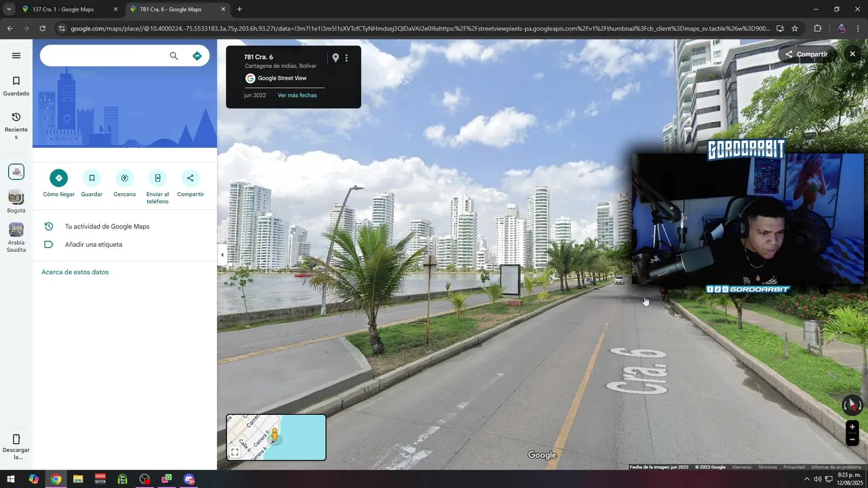Click Ver más fechas link
Screen dimensions: 868x488
[297, 96]
